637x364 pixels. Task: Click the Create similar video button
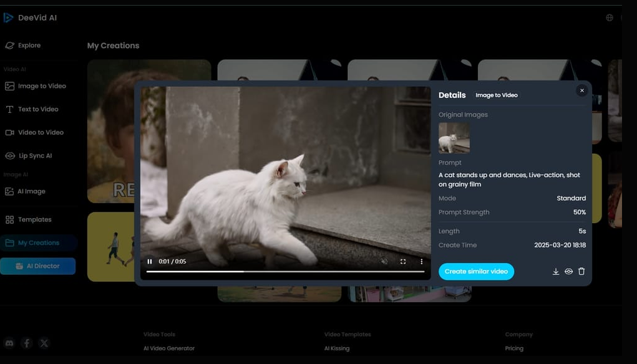476,271
